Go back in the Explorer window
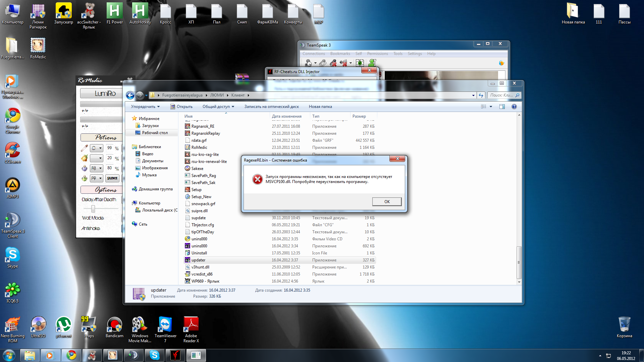644x362 pixels. point(130,95)
